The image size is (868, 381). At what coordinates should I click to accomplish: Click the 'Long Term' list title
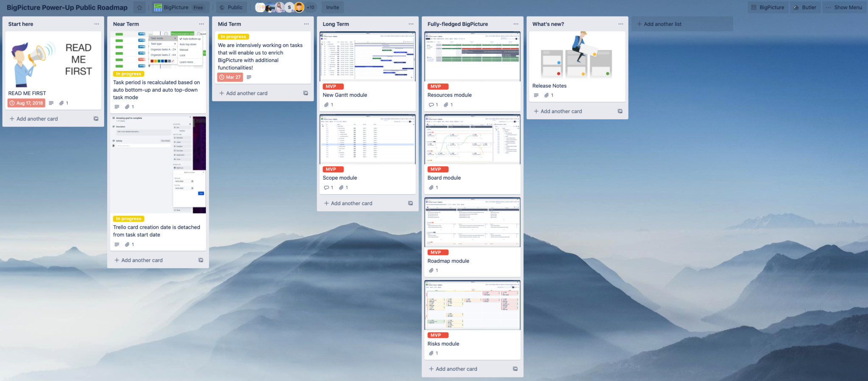click(336, 24)
